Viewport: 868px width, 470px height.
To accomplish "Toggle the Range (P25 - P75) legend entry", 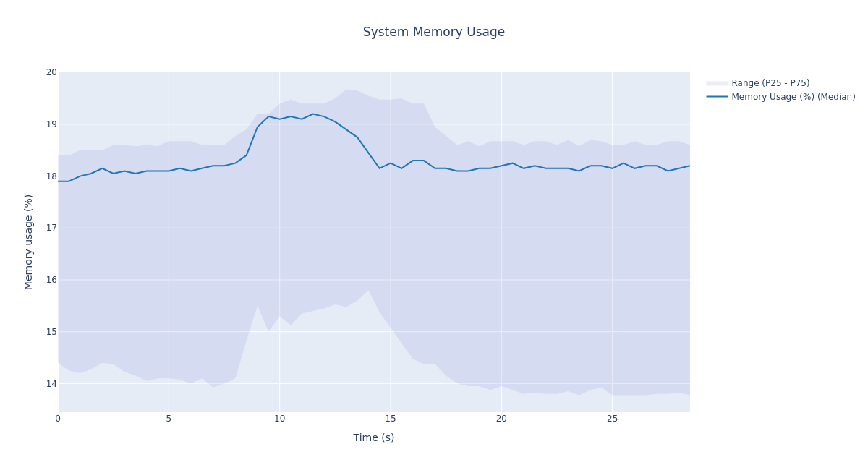I will [x=770, y=83].
